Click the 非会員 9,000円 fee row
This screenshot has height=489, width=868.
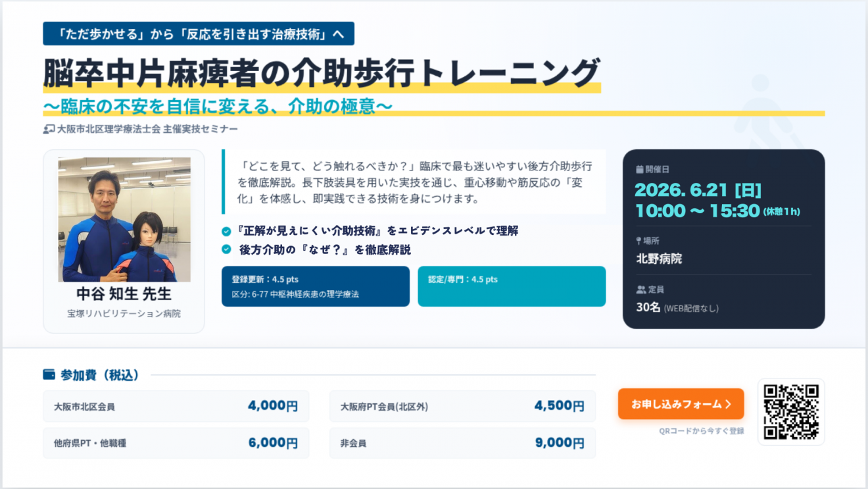click(x=462, y=443)
